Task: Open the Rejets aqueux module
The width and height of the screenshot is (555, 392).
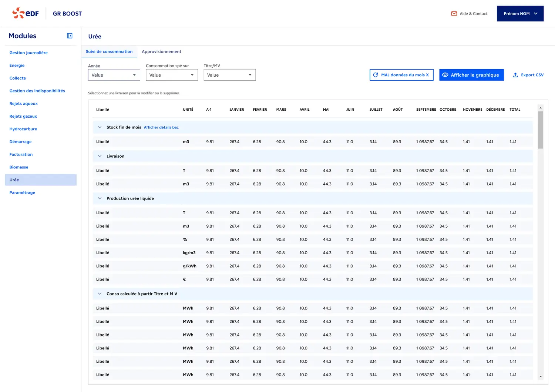Action: [24, 104]
